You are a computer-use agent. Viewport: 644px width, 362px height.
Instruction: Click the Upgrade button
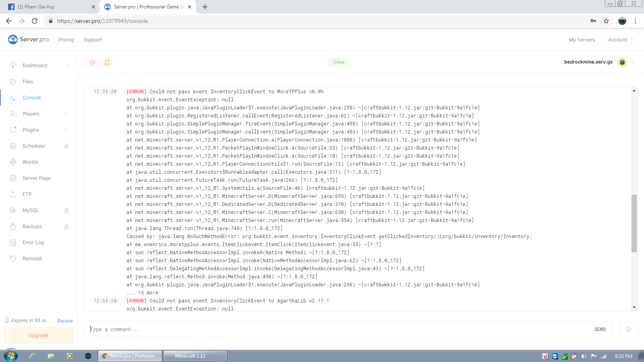tap(38, 335)
